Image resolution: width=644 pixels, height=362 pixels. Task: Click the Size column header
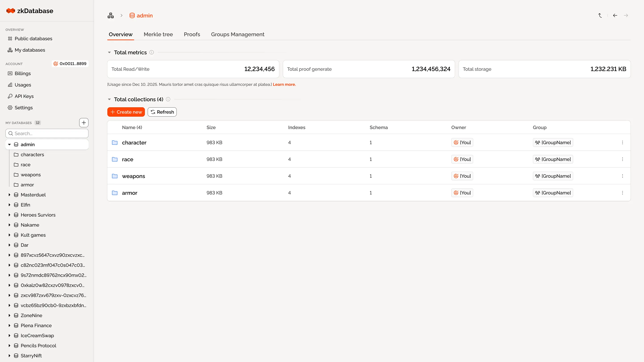[x=211, y=127]
